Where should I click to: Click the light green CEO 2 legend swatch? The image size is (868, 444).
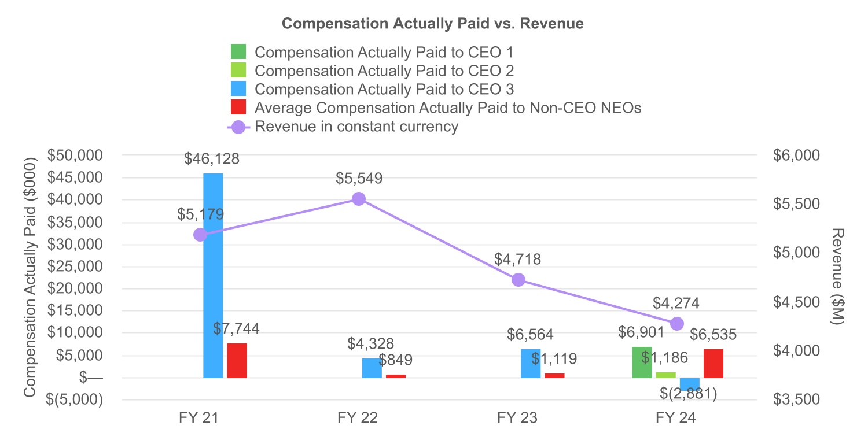[x=238, y=71]
